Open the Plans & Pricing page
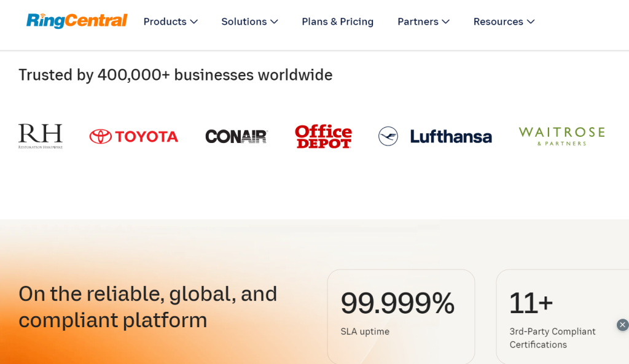The image size is (629, 364). pos(337,21)
